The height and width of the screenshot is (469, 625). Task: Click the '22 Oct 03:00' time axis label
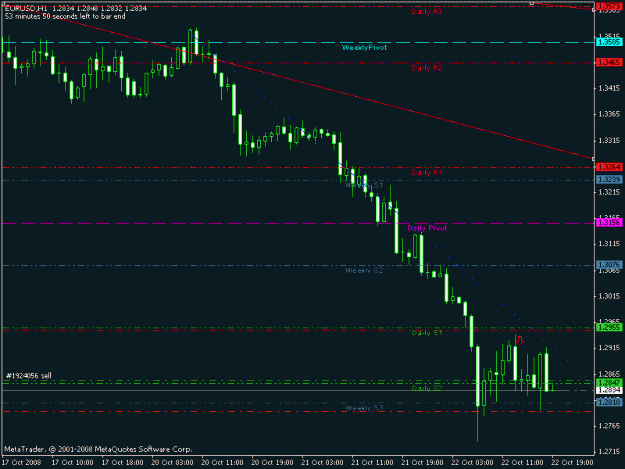[x=472, y=463]
